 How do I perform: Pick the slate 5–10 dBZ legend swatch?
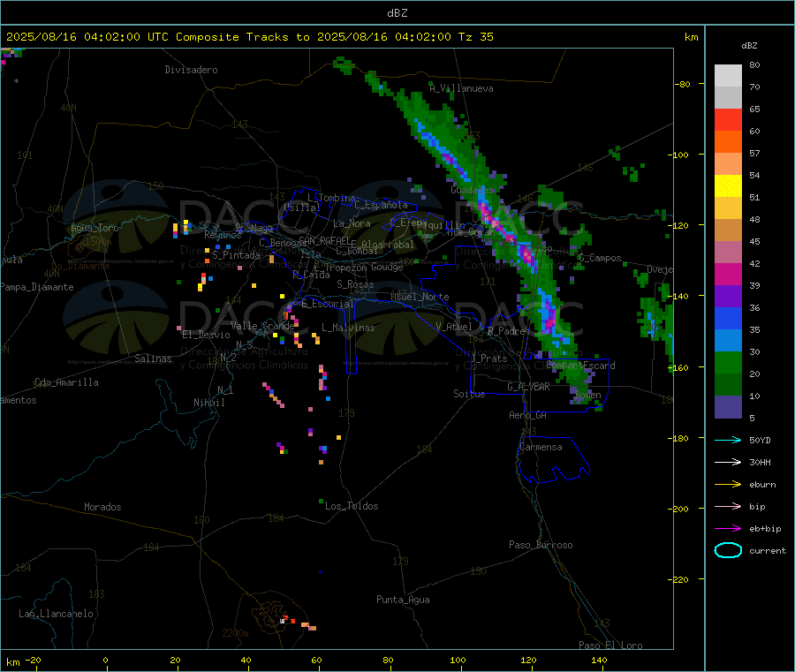728,407
